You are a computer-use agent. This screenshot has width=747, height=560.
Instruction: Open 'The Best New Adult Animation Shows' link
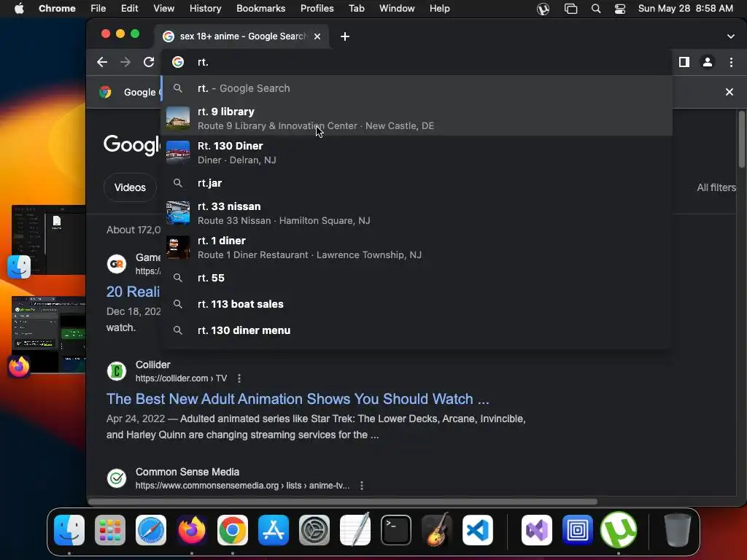[x=298, y=399]
